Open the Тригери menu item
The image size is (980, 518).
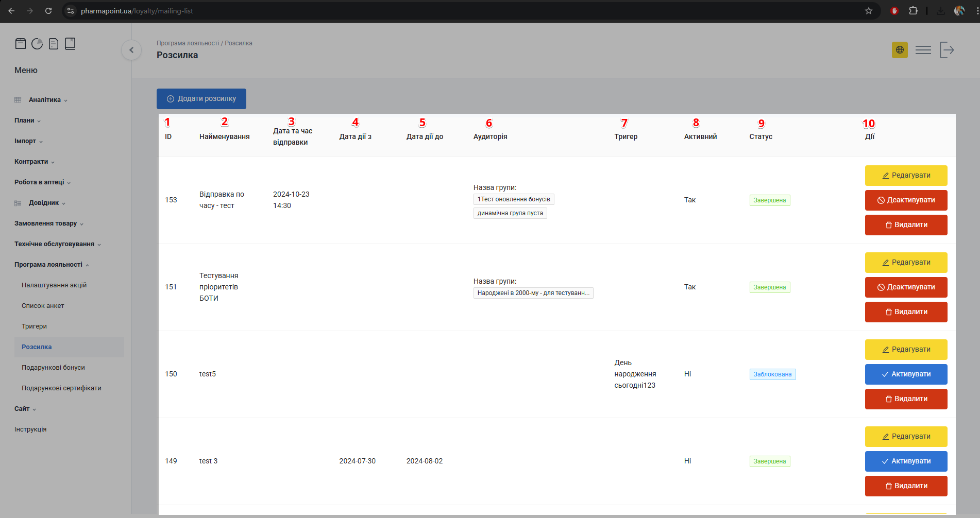34,326
